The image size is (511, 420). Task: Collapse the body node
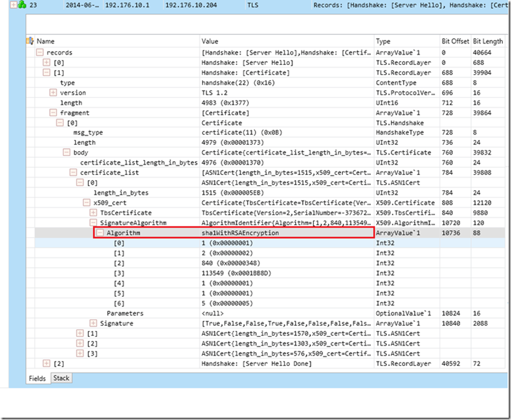pos(67,152)
